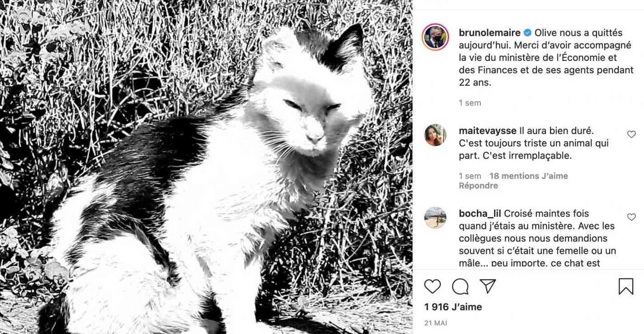View 18 mentions J'aime on comment
The image size is (644, 334).
(x=528, y=176)
